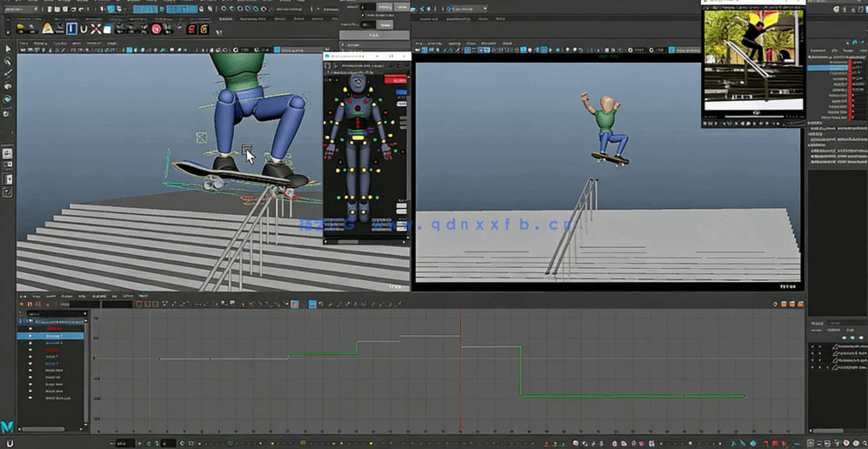Click the Paint Selection tool in left toolbox

pos(8,74)
